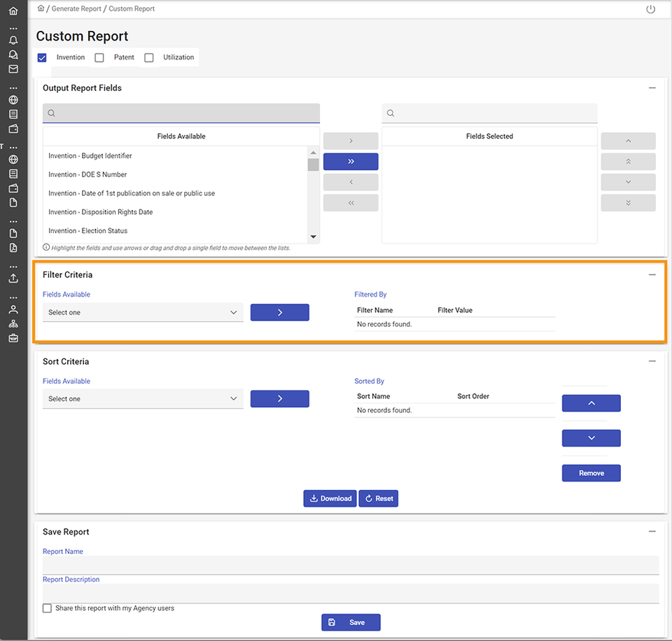The height and width of the screenshot is (641, 672).
Task: Enable the Patent checkbox
Action: [x=99, y=57]
